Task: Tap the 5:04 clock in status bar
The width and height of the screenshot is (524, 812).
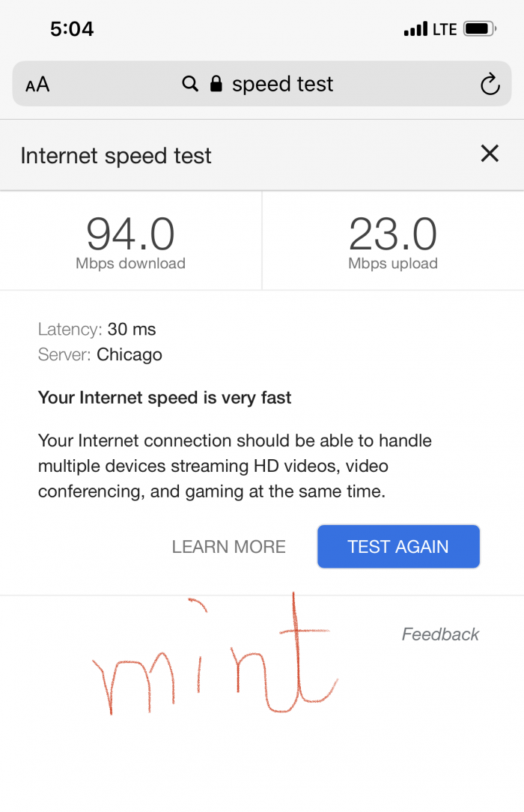Action: (x=72, y=29)
